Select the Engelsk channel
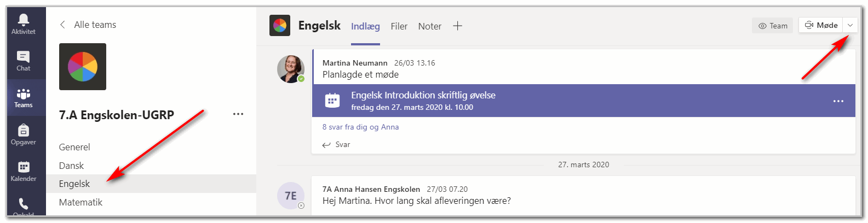This screenshot has width=868, height=223. pos(151,184)
